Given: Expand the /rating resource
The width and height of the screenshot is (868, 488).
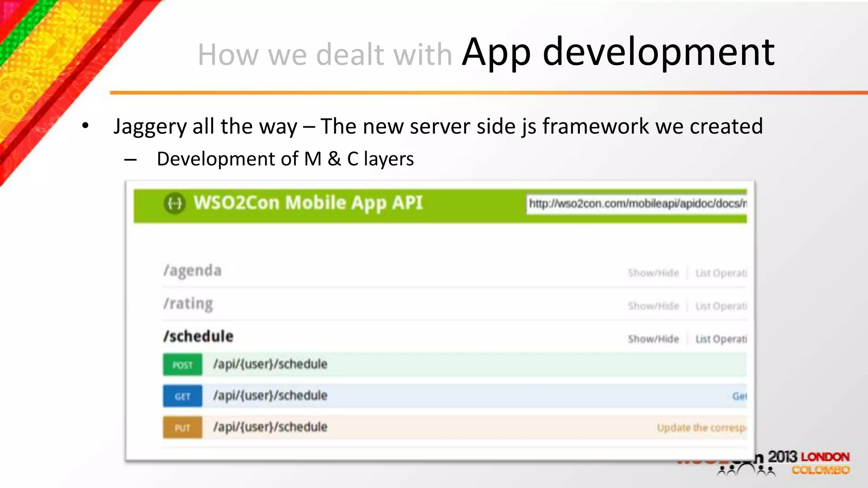Looking at the screenshot, I should coord(188,304).
